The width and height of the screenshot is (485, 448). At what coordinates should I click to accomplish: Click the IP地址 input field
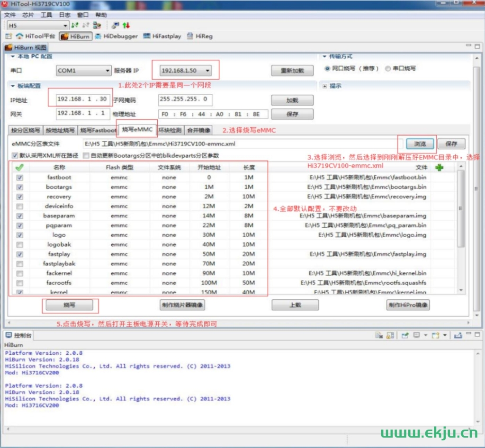tap(82, 99)
